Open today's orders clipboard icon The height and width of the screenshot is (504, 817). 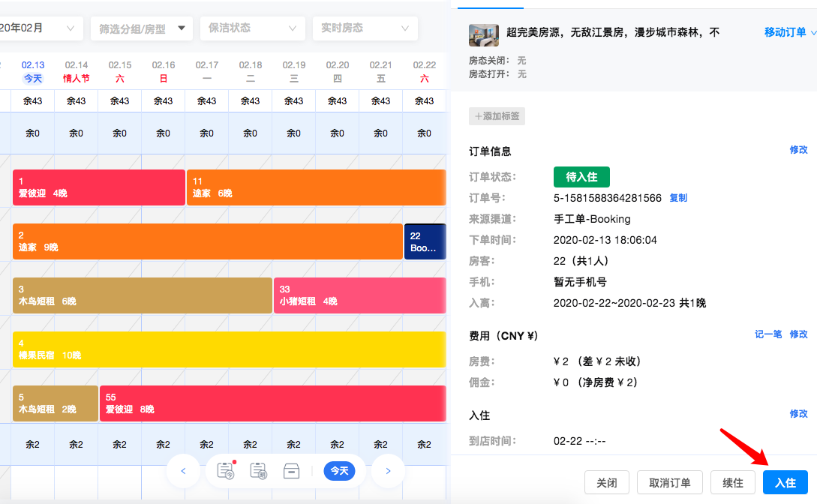226,471
